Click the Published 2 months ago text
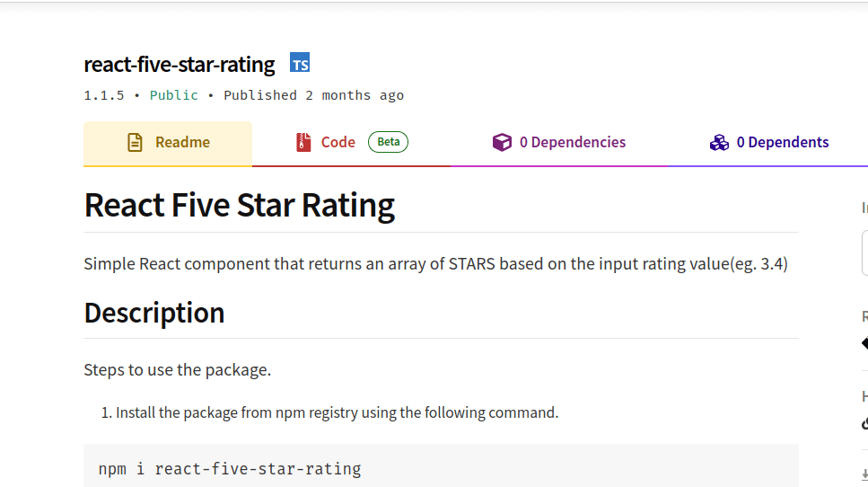The height and width of the screenshot is (487, 868). (313, 95)
